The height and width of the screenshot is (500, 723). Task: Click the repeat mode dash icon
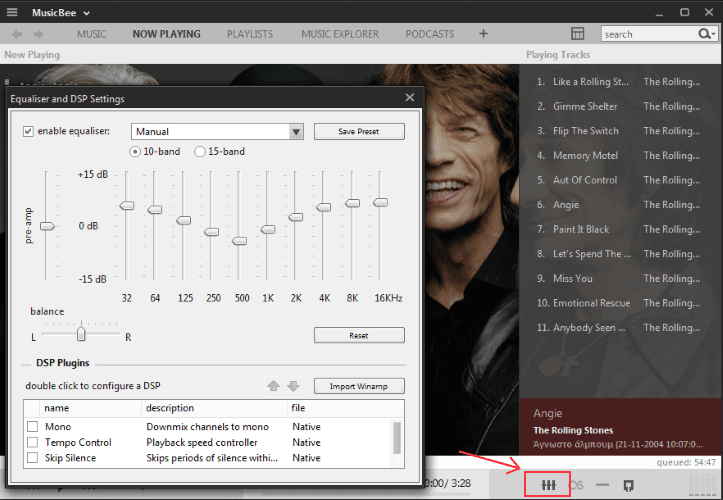tap(602, 484)
